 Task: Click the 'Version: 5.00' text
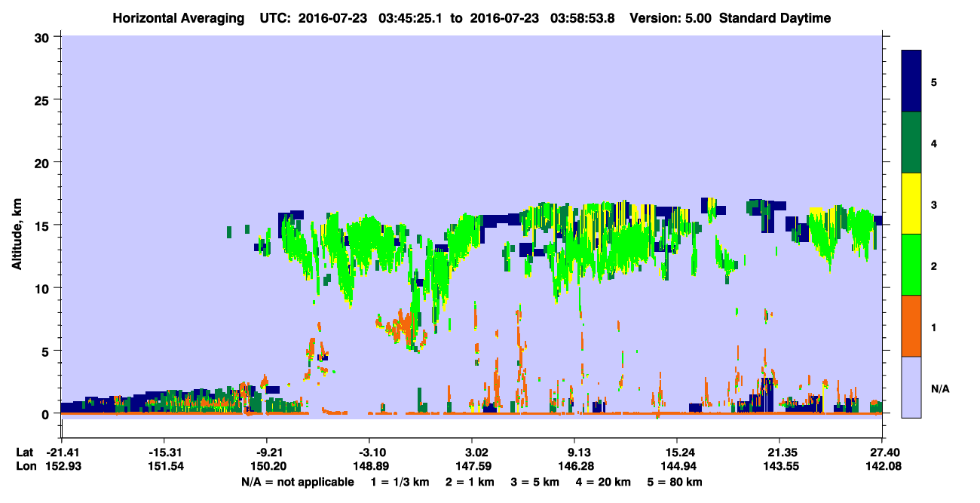tap(672, 18)
